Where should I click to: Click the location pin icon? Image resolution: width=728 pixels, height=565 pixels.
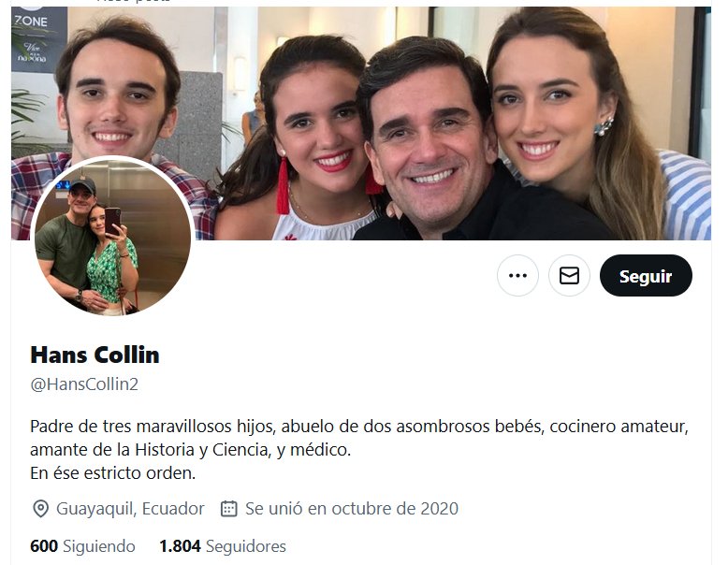pyautogui.click(x=40, y=509)
